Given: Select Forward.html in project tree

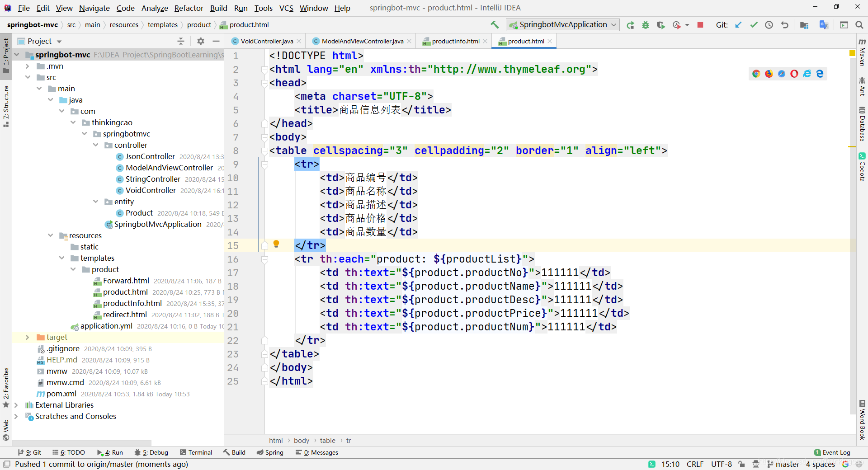Looking at the screenshot, I should click(126, 281).
